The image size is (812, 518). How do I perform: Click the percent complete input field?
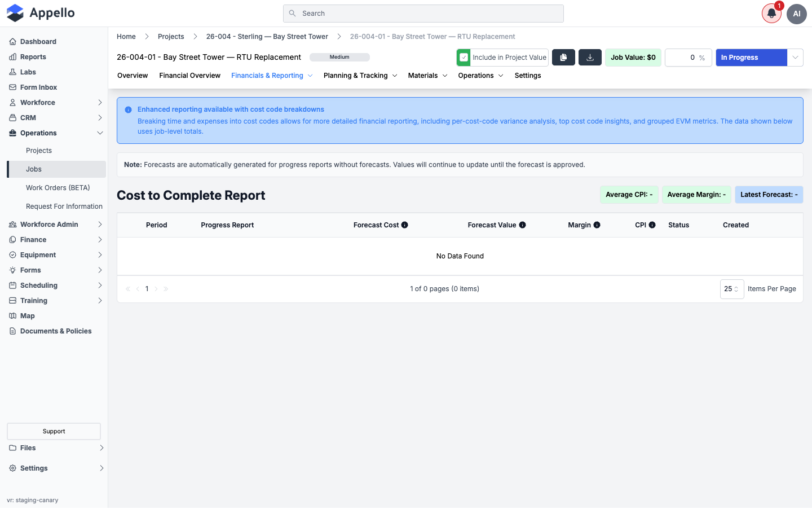[688, 58]
